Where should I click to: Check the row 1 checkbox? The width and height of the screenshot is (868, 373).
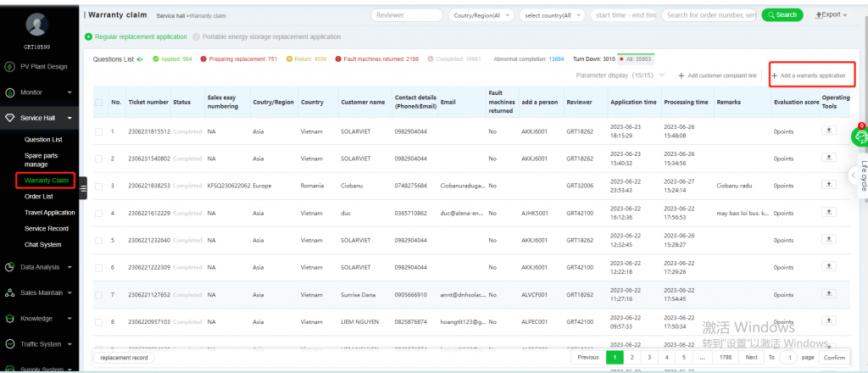coord(98,131)
